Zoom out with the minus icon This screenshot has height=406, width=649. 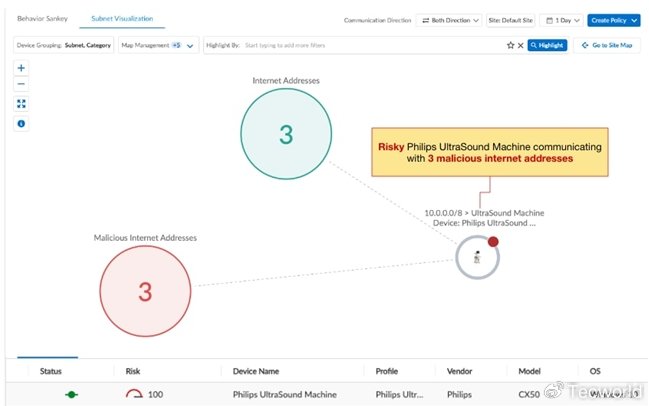point(21,84)
